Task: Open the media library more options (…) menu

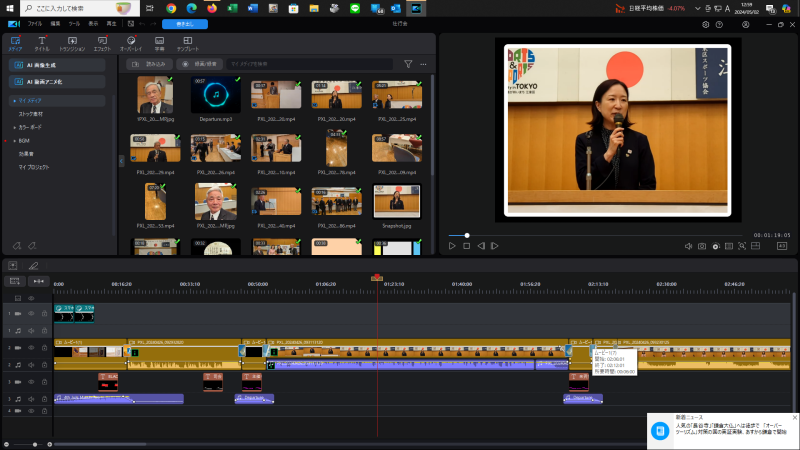Action: pos(423,64)
